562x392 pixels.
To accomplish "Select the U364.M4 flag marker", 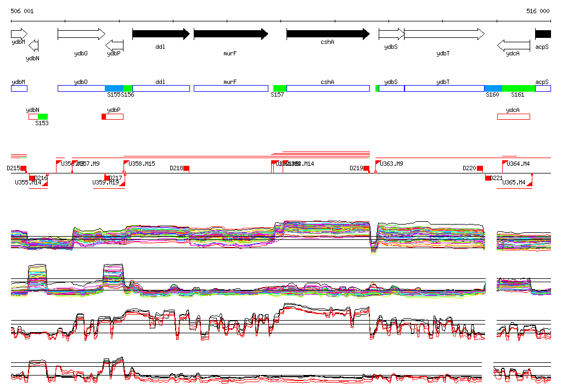I will pyautogui.click(x=504, y=164).
